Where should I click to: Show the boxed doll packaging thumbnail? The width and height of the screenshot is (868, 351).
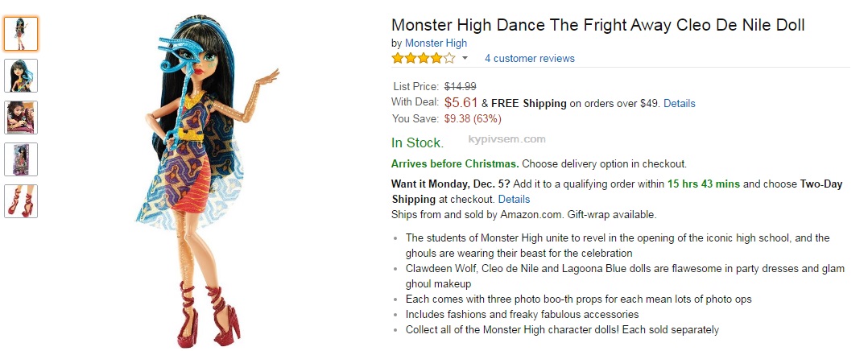[x=21, y=159]
